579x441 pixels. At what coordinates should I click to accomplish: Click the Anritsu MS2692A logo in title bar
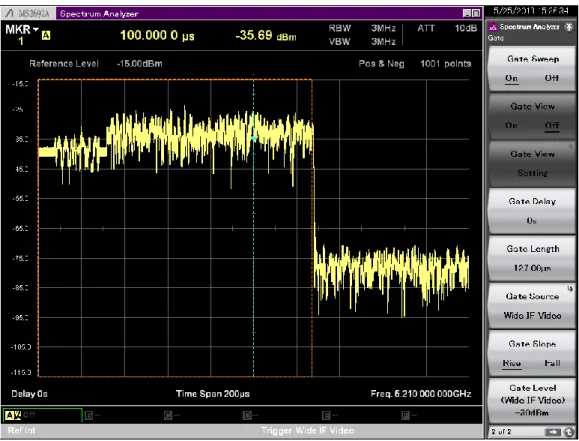pos(28,14)
